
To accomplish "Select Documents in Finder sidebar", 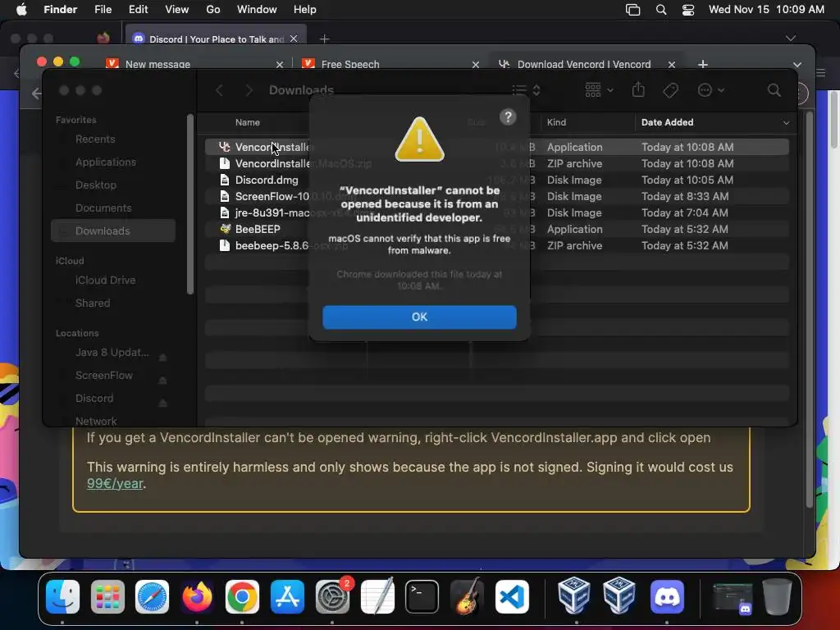I will [103, 208].
